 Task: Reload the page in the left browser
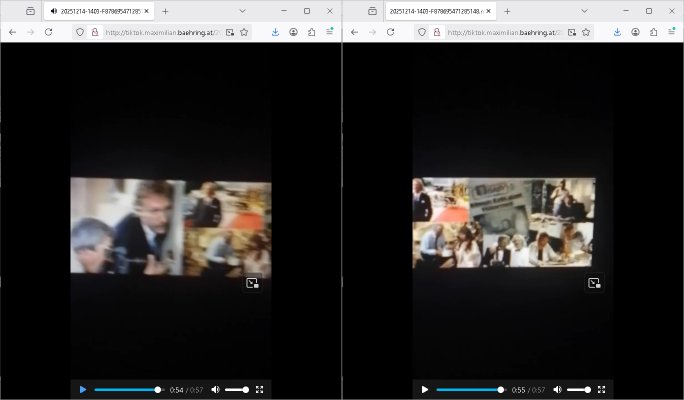(x=48, y=32)
